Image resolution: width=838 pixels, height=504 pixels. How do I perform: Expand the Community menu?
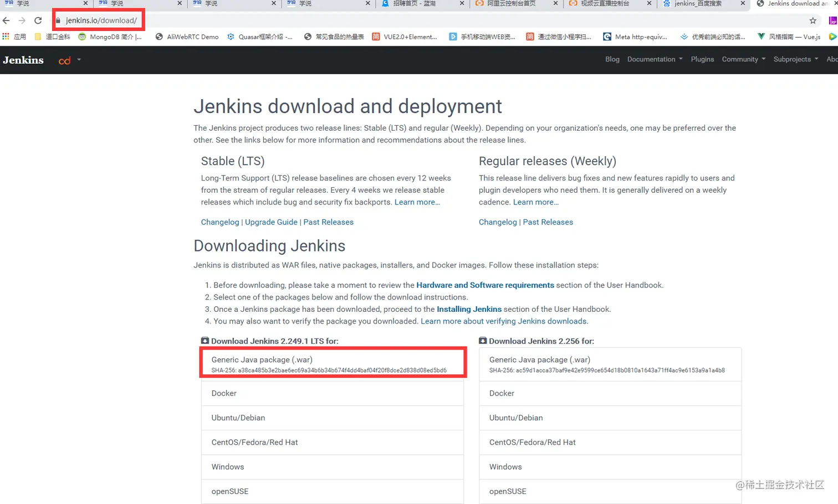(743, 59)
